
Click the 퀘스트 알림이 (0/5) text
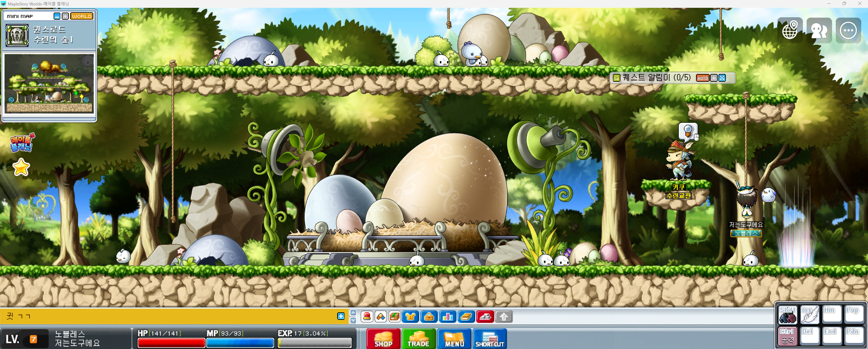tap(657, 78)
